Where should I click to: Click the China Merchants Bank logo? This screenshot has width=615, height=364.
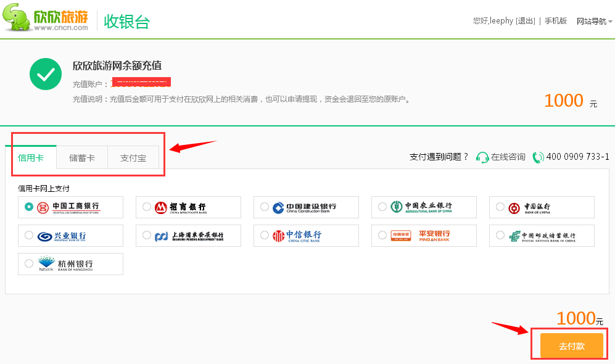[x=161, y=207]
